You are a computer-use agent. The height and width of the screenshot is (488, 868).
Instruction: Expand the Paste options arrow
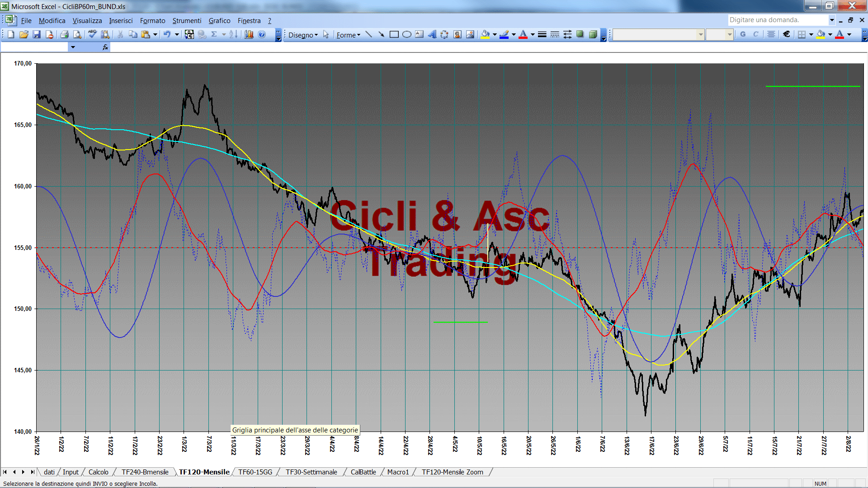[155, 34]
